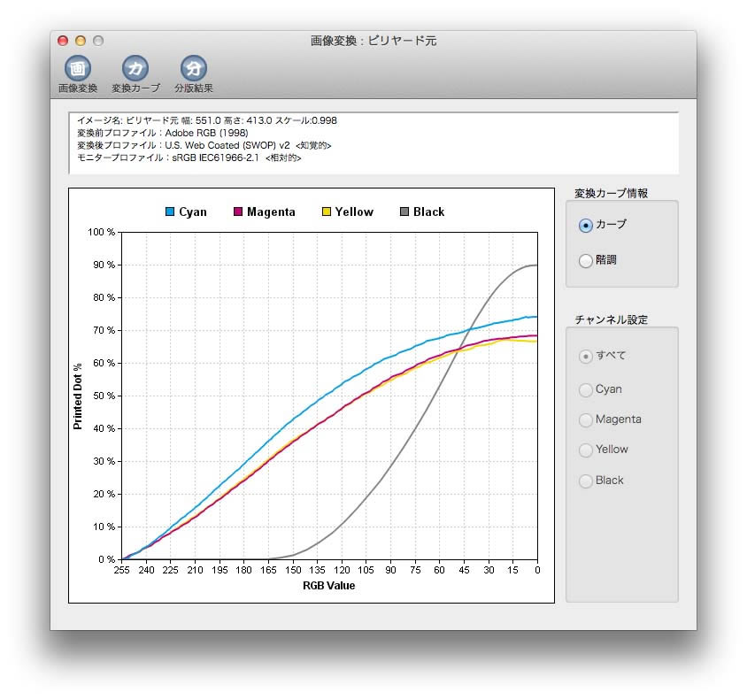Image resolution: width=747 pixels, height=700 pixels.
Task: Click the RGB Value axis label
Action: click(328, 585)
